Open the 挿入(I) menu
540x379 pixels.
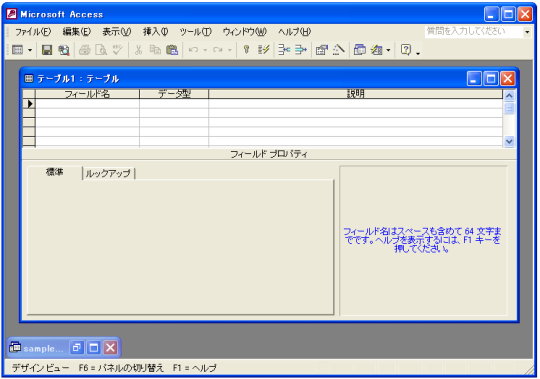pyautogui.click(x=155, y=32)
